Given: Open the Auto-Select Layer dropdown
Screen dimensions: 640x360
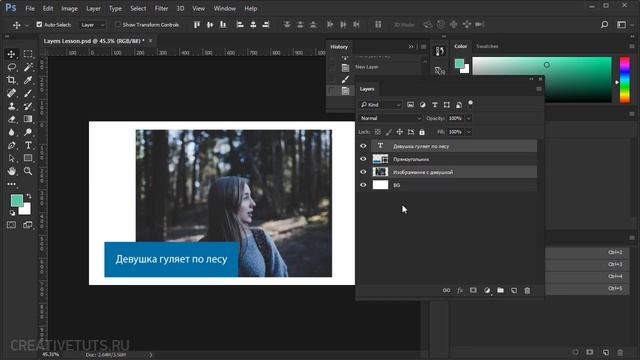Looking at the screenshot, I should (x=92, y=25).
